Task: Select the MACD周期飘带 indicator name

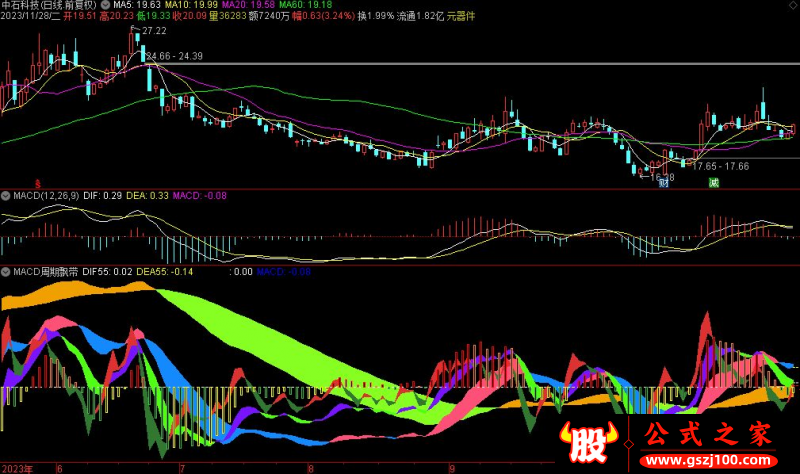Action: (48, 271)
